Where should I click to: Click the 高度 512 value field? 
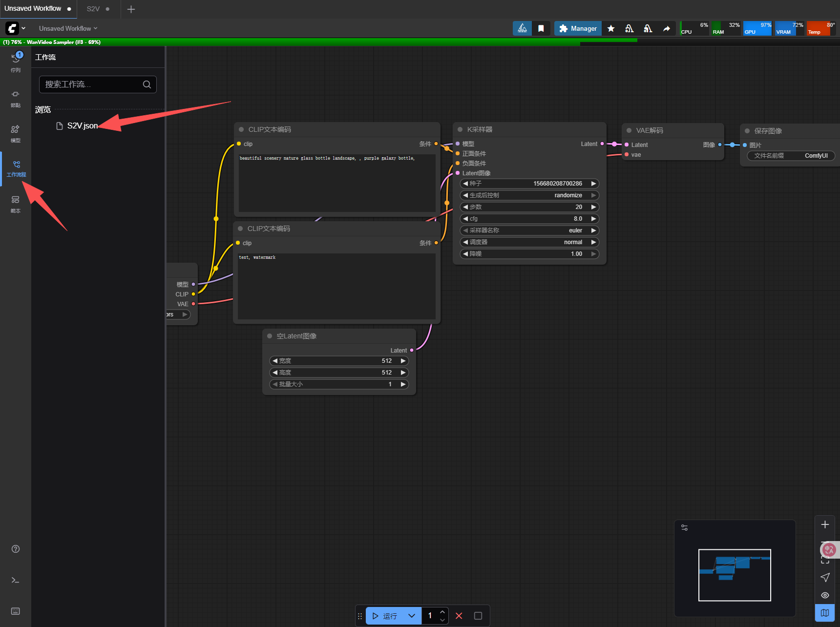tap(339, 373)
